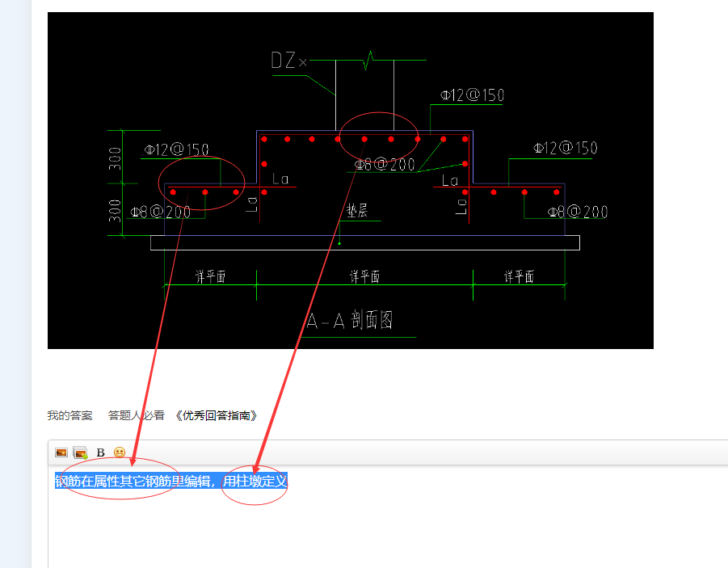This screenshot has width=728, height=568.
Task: Open the 《优秀回答指南》 link
Action: (x=217, y=415)
